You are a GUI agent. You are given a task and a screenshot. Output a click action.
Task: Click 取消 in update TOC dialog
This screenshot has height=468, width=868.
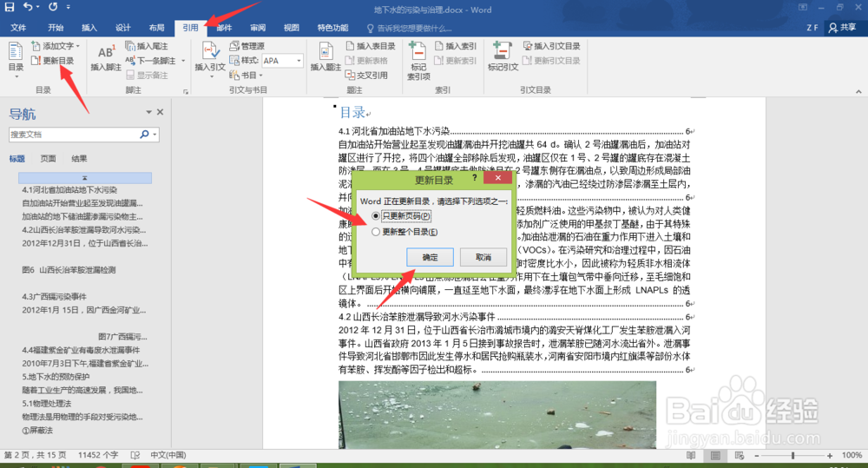pos(483,257)
